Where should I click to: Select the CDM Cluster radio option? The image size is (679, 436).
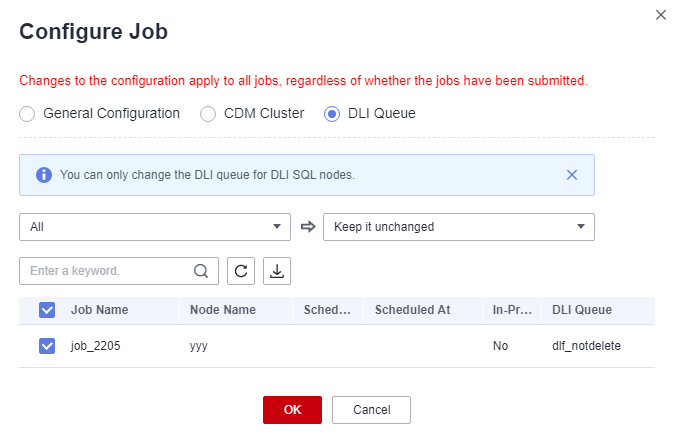(208, 114)
